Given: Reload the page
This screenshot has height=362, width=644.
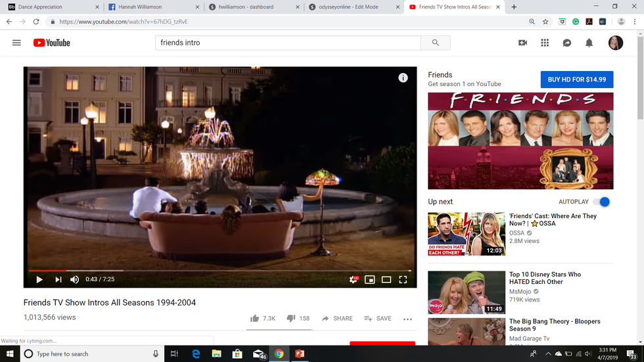Looking at the screenshot, I should 36,22.
